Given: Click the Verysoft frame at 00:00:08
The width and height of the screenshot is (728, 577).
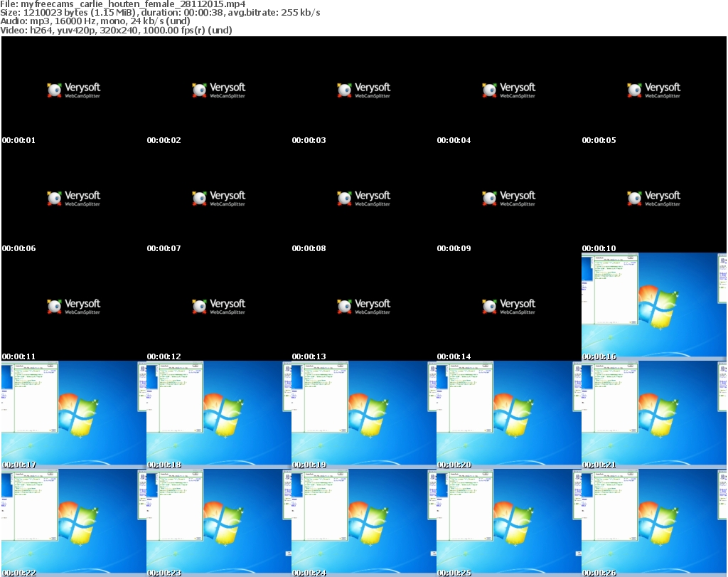Looking at the screenshot, I should click(364, 198).
